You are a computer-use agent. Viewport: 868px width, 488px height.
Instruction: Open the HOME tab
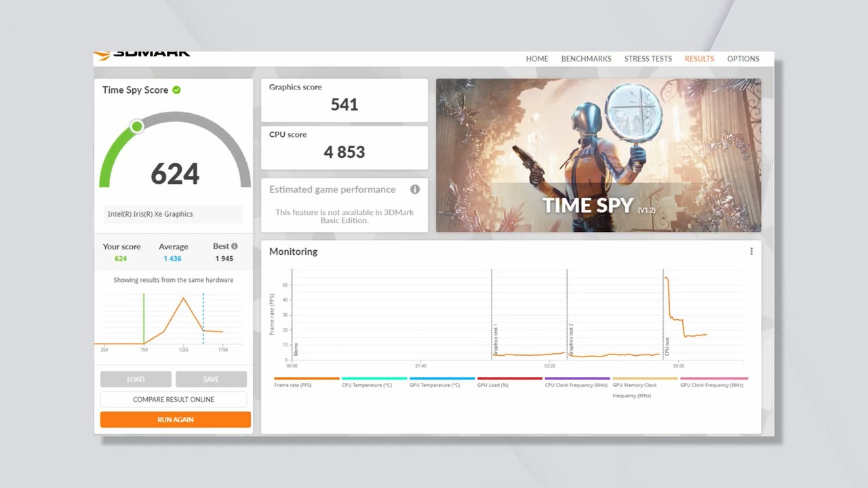536,59
